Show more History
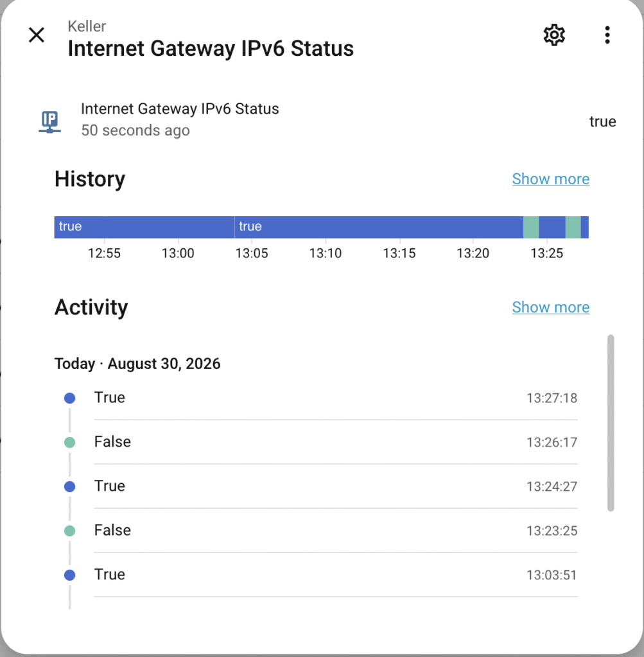Screen dimensions: 644x657 pyautogui.click(x=550, y=179)
